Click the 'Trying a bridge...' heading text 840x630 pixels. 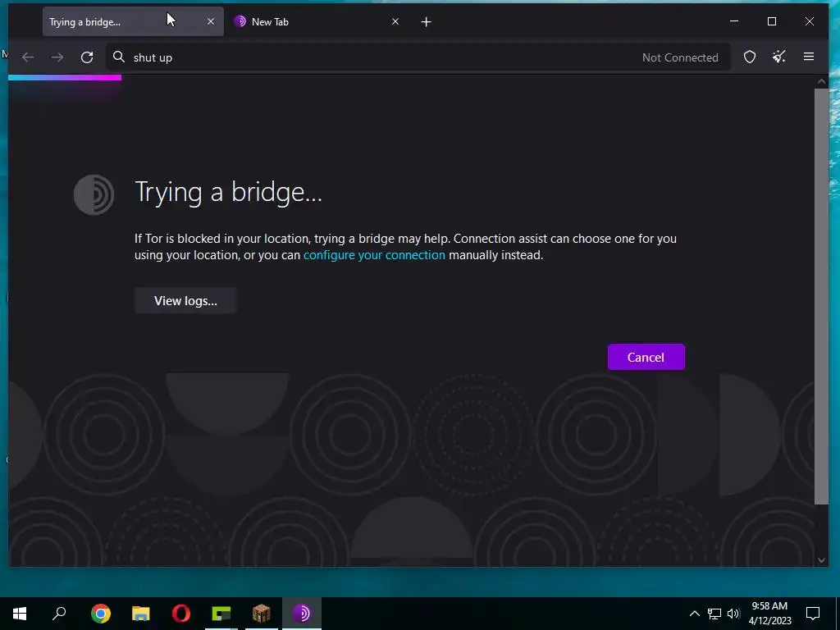tap(228, 192)
